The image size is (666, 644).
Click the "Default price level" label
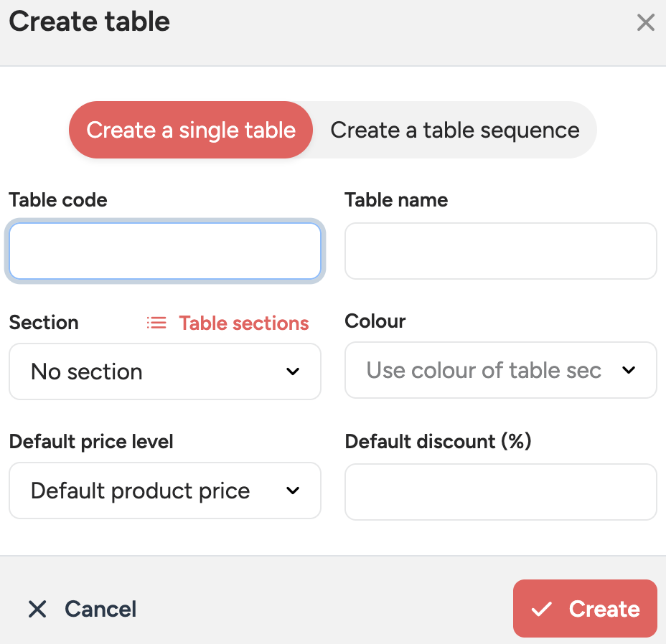click(x=91, y=442)
